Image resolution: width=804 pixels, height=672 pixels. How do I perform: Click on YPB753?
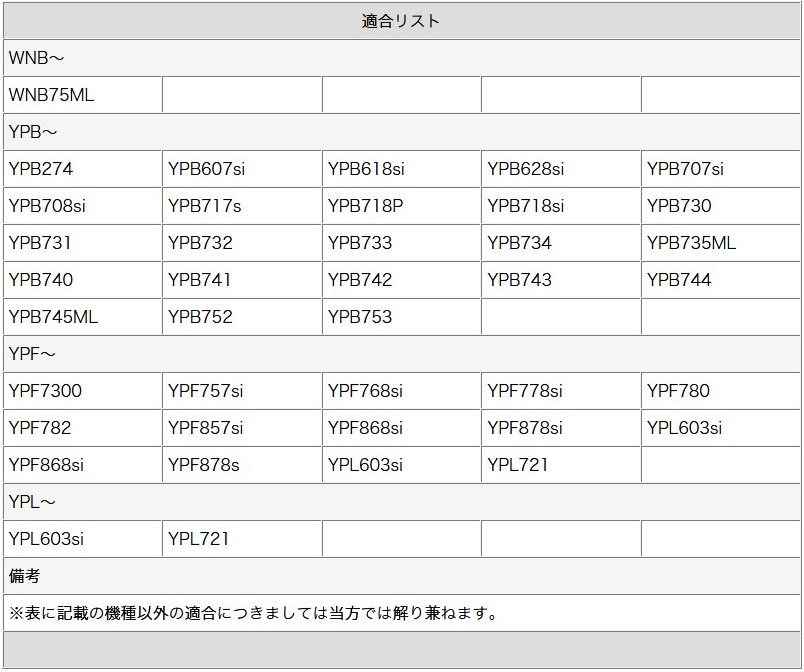pyautogui.click(x=401, y=317)
